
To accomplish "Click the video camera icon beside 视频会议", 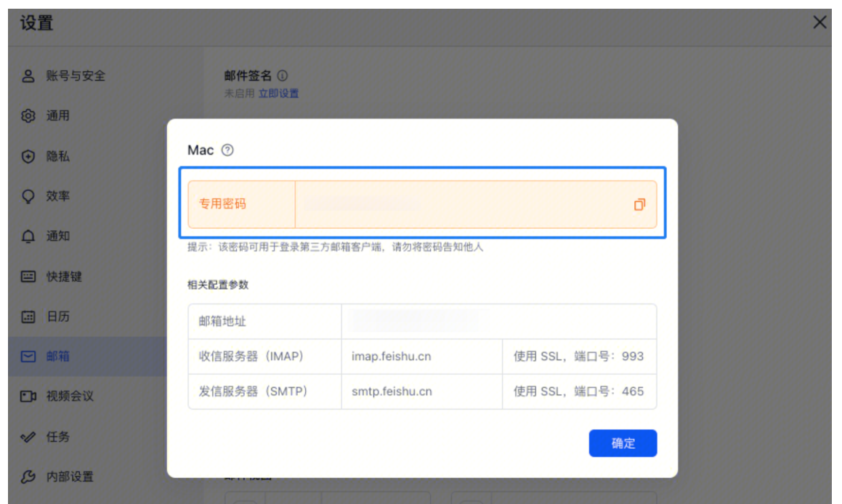I will pyautogui.click(x=28, y=396).
